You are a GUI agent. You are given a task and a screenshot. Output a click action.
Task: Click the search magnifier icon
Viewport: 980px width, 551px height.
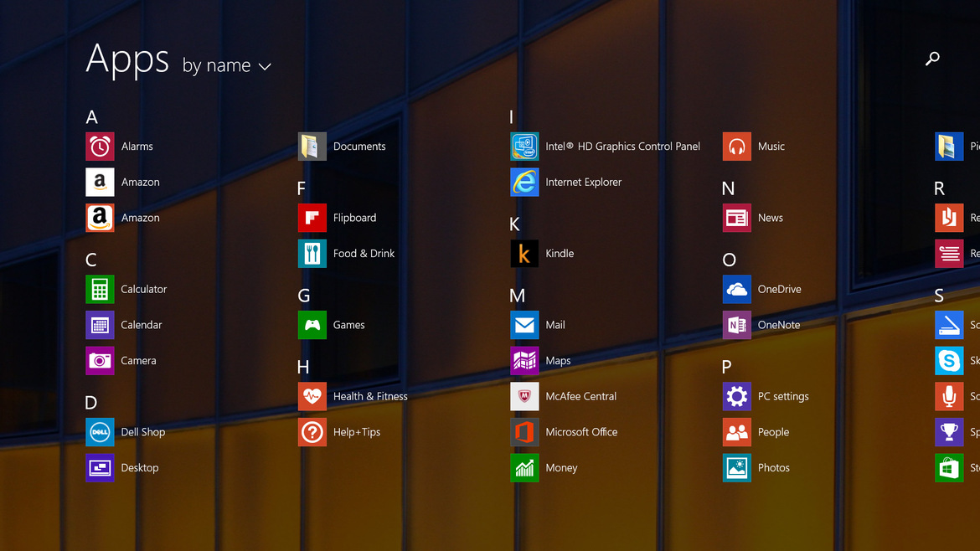point(932,59)
